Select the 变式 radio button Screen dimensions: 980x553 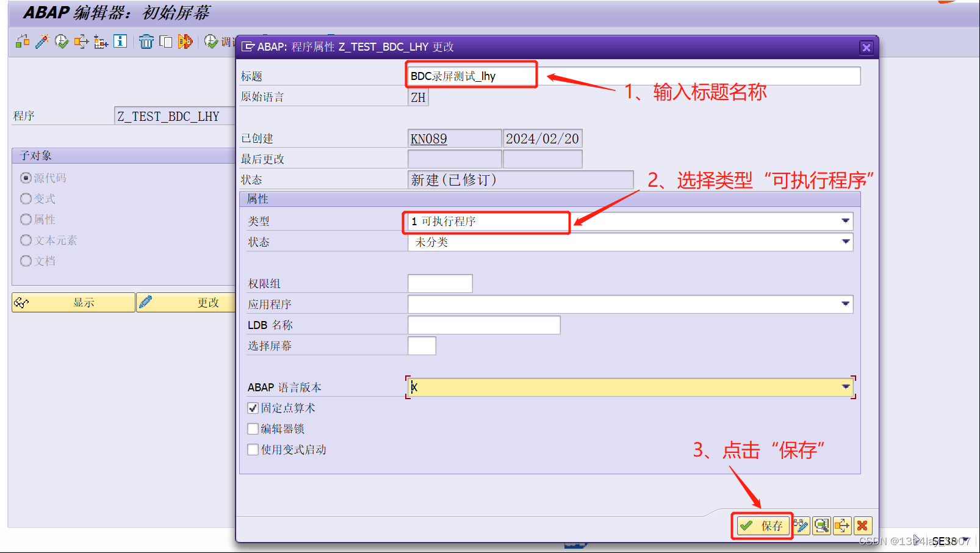26,198
